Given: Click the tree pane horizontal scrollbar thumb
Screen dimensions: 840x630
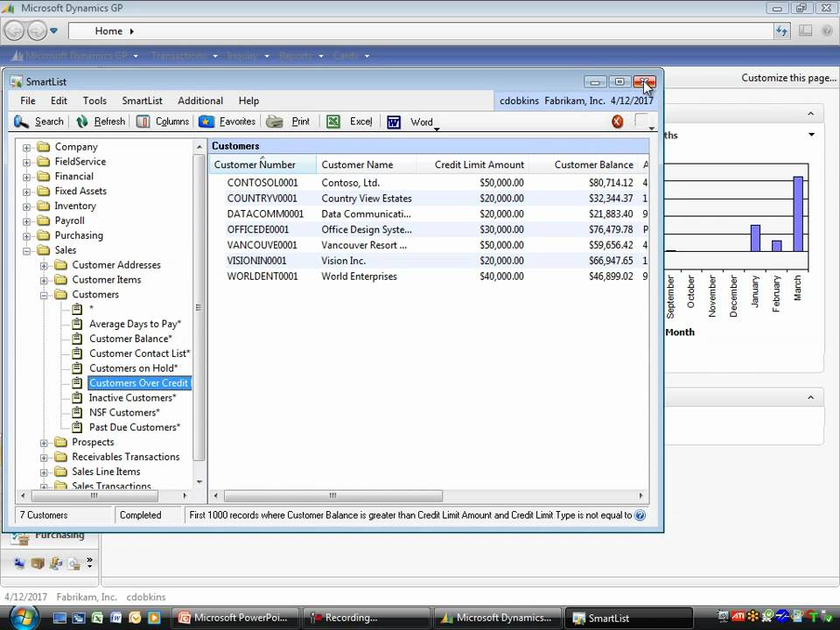Looking at the screenshot, I should tap(94, 495).
